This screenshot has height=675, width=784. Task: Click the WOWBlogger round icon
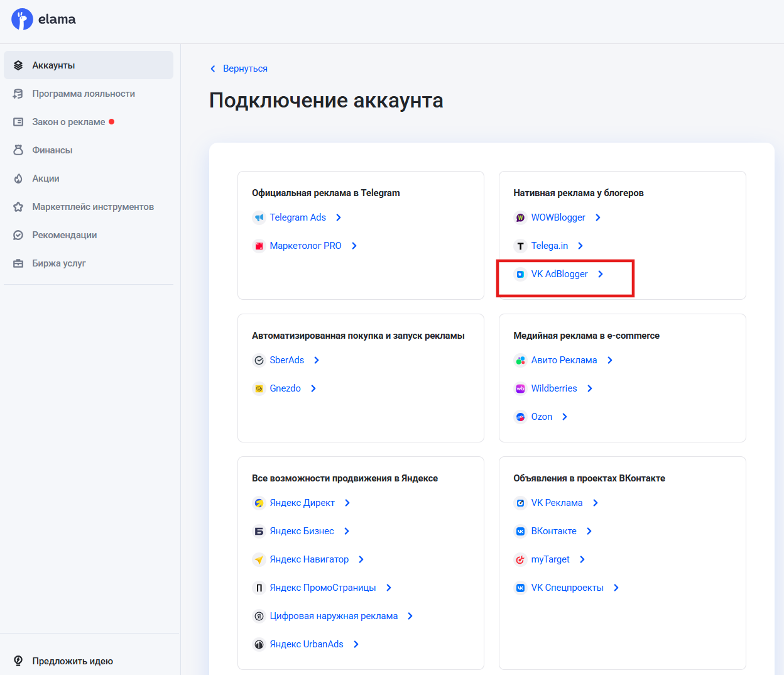point(520,217)
